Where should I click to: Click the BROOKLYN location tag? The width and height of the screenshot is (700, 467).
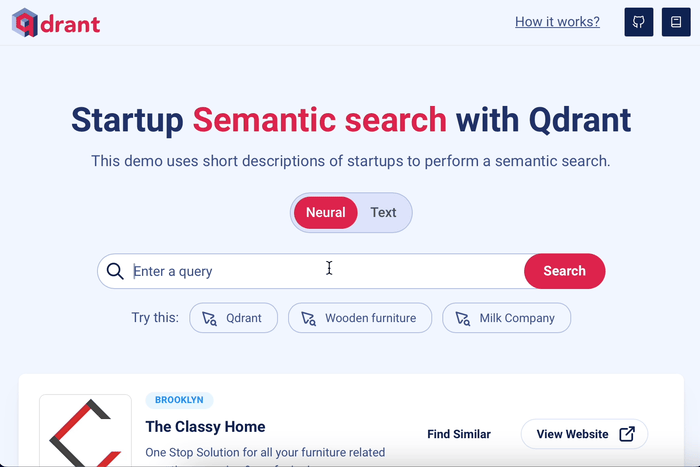pos(179,400)
